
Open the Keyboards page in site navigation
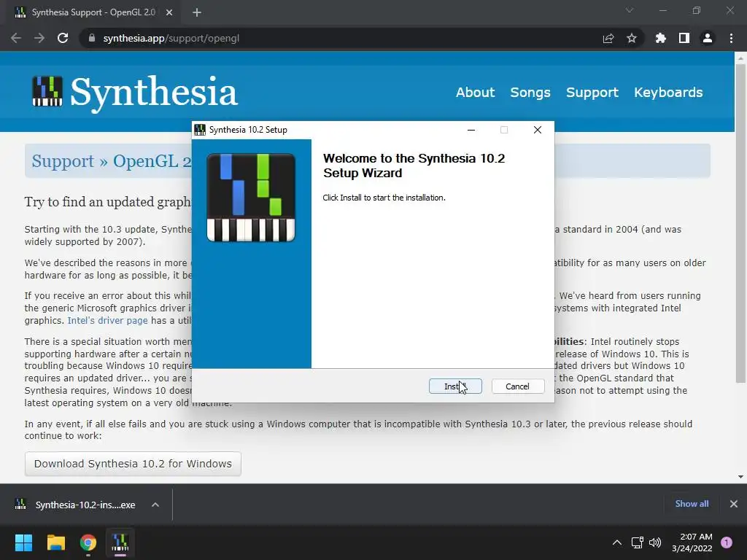668,93
